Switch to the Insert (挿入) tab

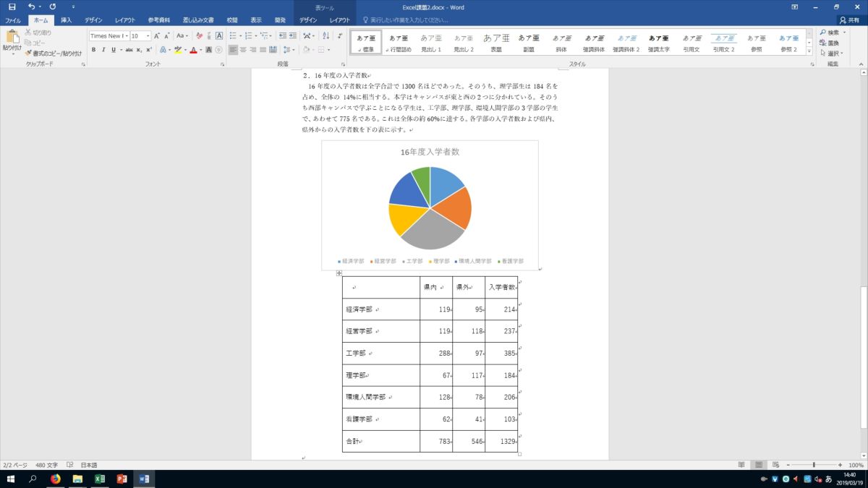pos(66,20)
